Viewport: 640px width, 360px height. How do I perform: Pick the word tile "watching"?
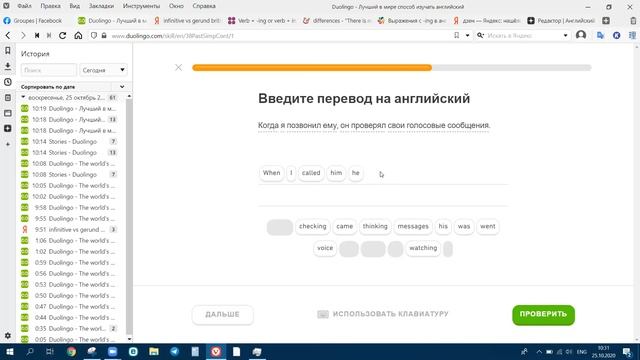click(x=423, y=248)
